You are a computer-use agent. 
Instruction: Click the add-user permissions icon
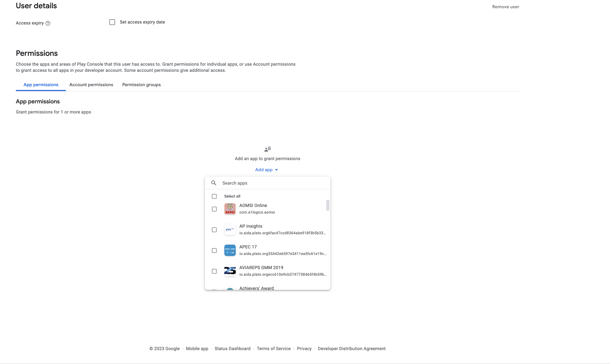click(268, 149)
